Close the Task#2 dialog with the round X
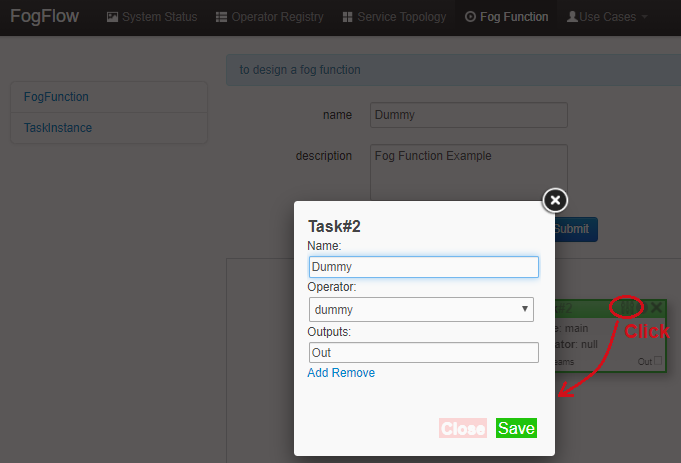The height and width of the screenshot is (463, 681). tap(556, 200)
